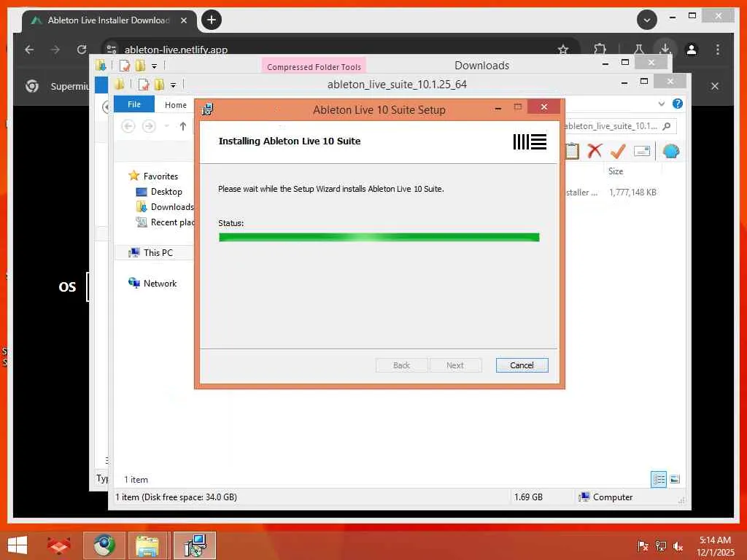Viewport: 747px width, 560px height.
Task: Sort files by Size column header
Action: click(x=616, y=171)
